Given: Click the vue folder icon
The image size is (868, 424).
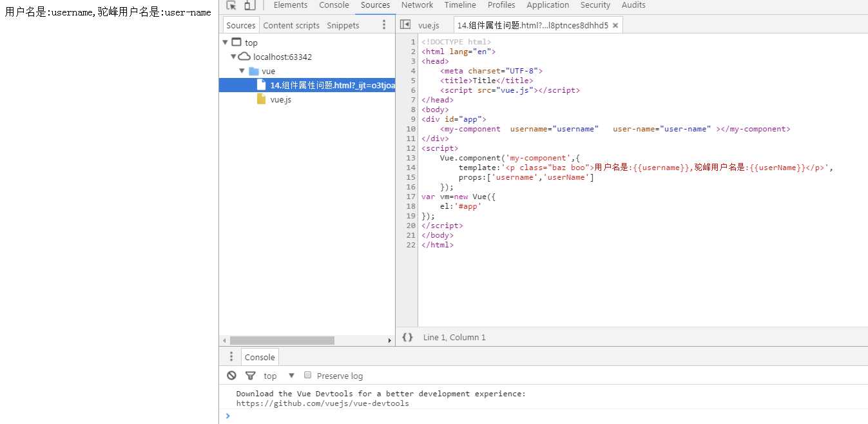Looking at the screenshot, I should click(x=253, y=71).
